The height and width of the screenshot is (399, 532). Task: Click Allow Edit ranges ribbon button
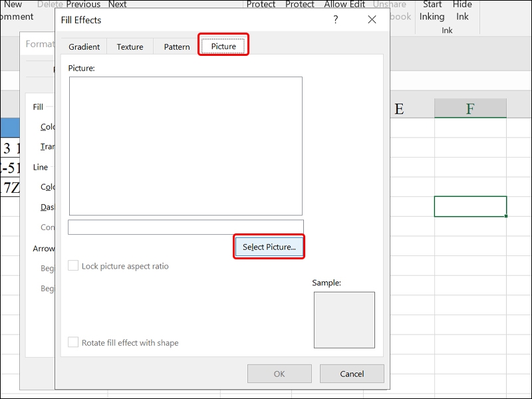coord(344,5)
